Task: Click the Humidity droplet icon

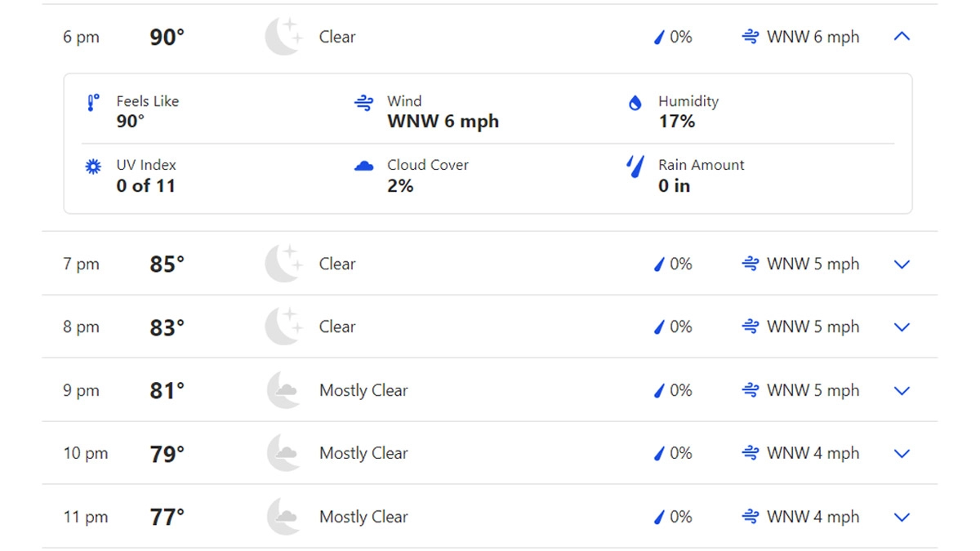Action: [x=635, y=103]
